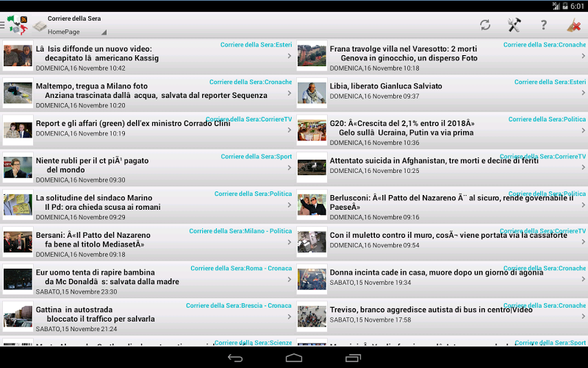Open thumbnail of Berlusconi Nazareno article
Viewport: 588px width, 368px height.
(312, 205)
